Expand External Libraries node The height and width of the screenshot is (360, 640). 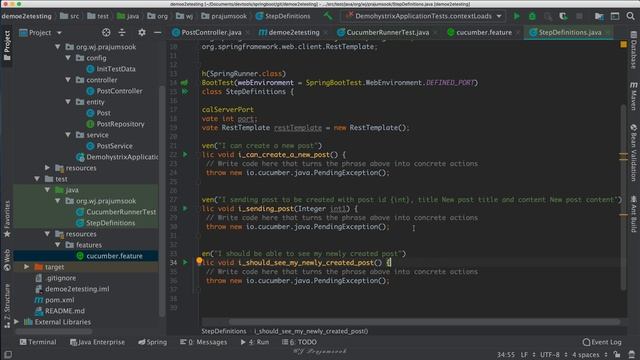pyautogui.click(x=16, y=322)
